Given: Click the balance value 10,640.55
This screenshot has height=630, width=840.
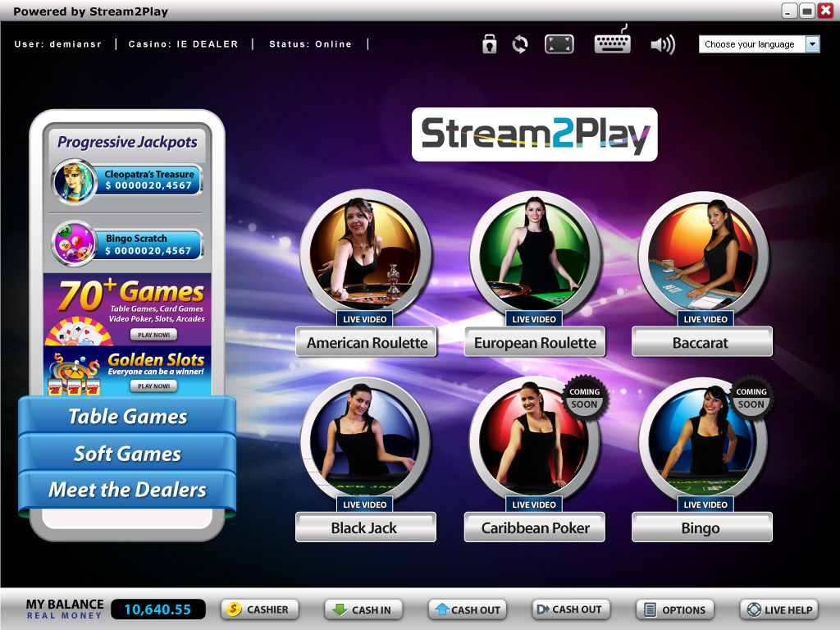Looking at the screenshot, I should 158,609.
